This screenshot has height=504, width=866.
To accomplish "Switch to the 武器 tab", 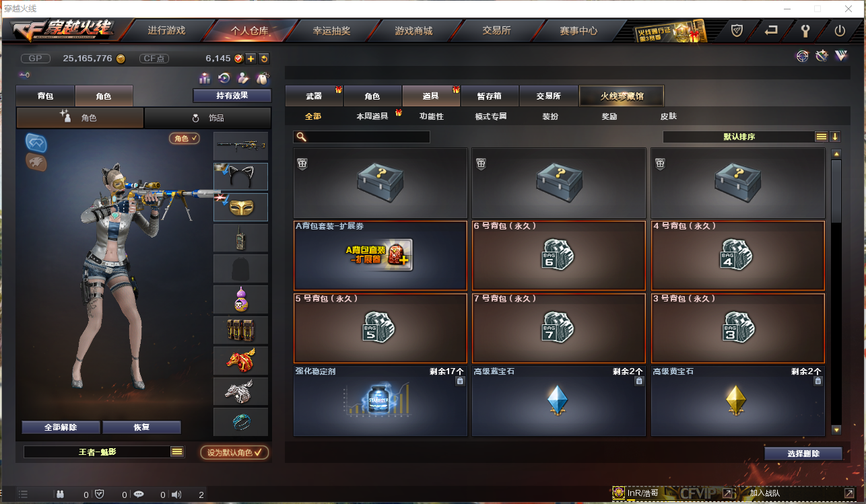I will point(314,96).
